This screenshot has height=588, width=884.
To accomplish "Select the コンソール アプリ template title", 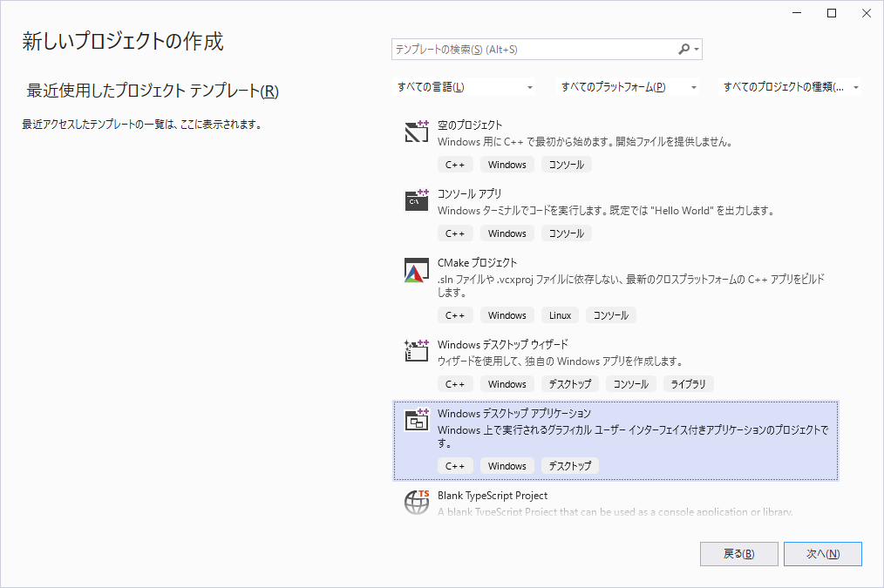I will [x=469, y=193].
